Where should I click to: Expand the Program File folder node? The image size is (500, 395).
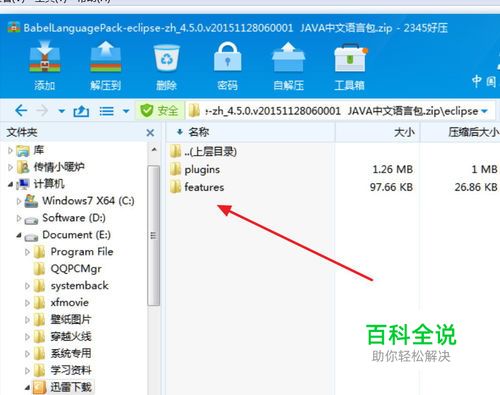pyautogui.click(x=27, y=252)
